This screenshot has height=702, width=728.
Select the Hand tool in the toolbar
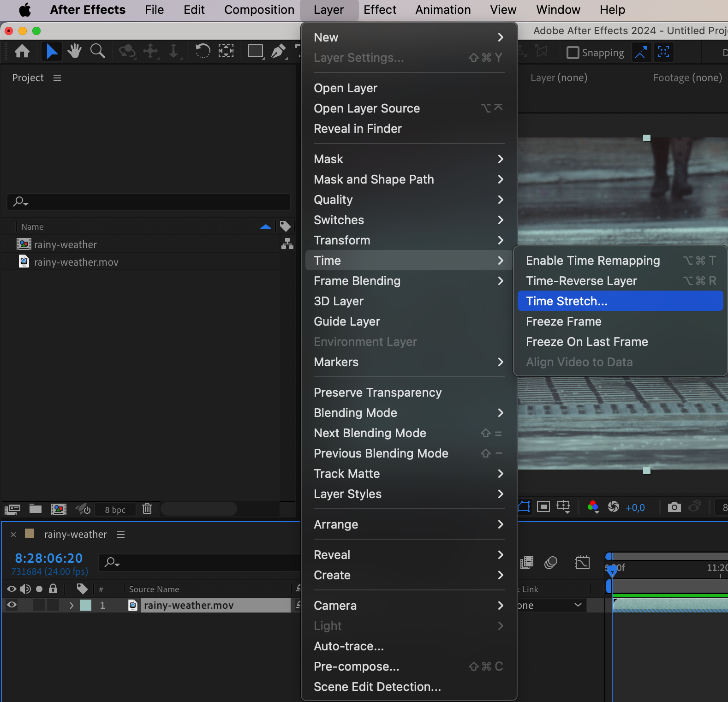pos(74,51)
